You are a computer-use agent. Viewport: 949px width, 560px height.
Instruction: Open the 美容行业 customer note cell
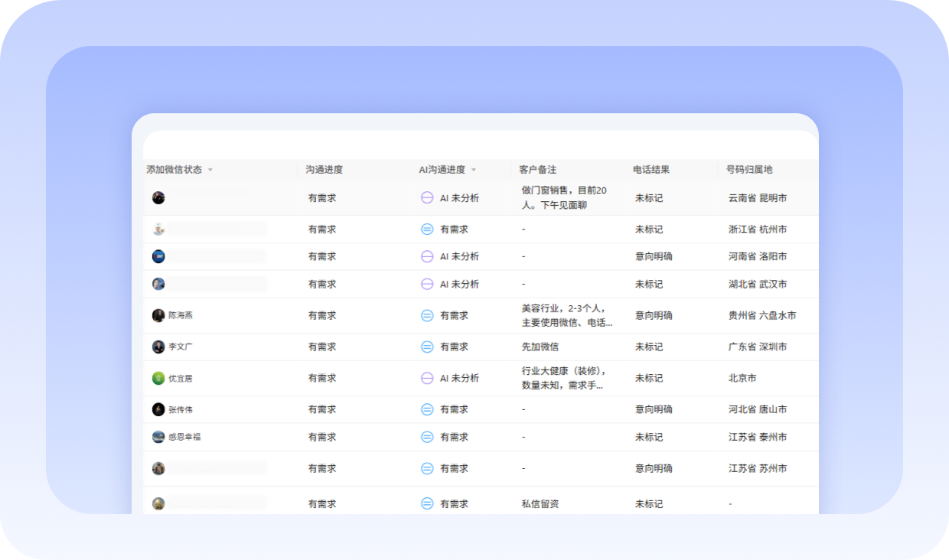pyautogui.click(x=566, y=315)
